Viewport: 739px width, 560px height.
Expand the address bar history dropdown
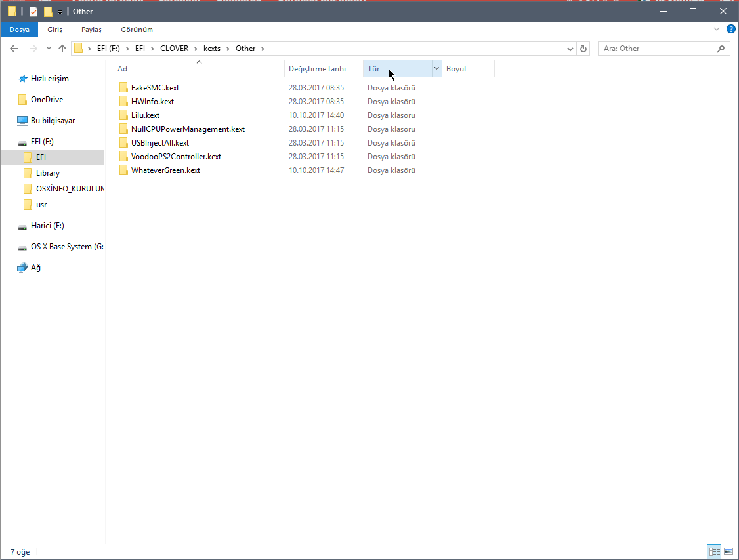coord(570,49)
